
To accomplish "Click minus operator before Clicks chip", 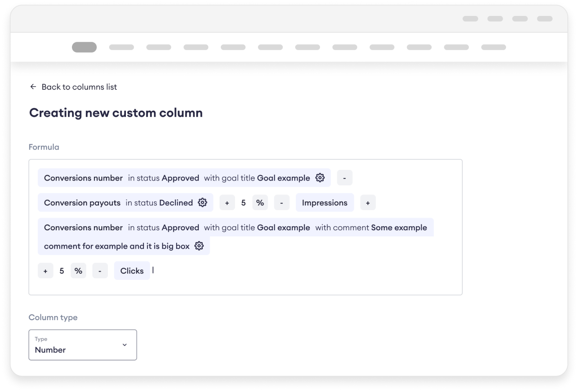I will coord(100,271).
